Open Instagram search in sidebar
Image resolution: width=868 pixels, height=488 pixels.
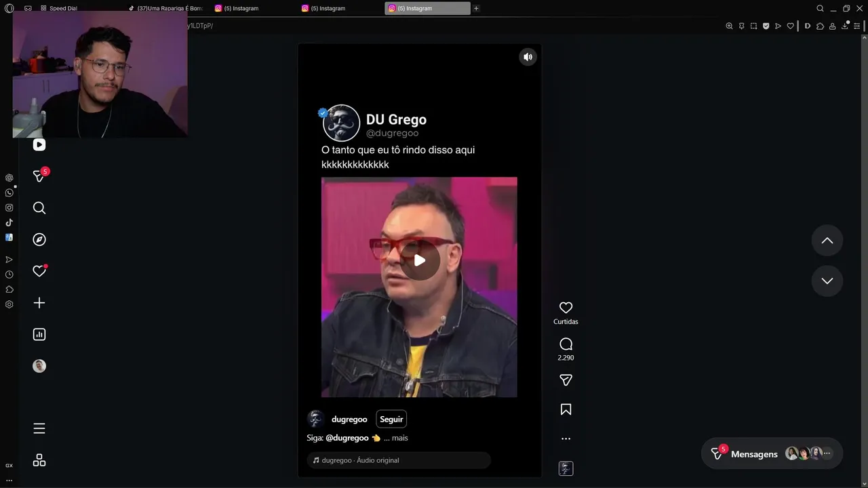39,208
